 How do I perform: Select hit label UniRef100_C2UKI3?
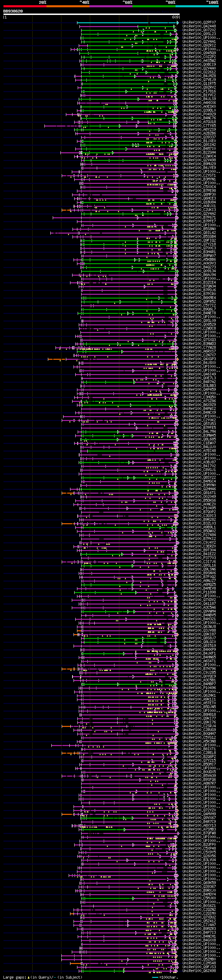pos(199,210)
